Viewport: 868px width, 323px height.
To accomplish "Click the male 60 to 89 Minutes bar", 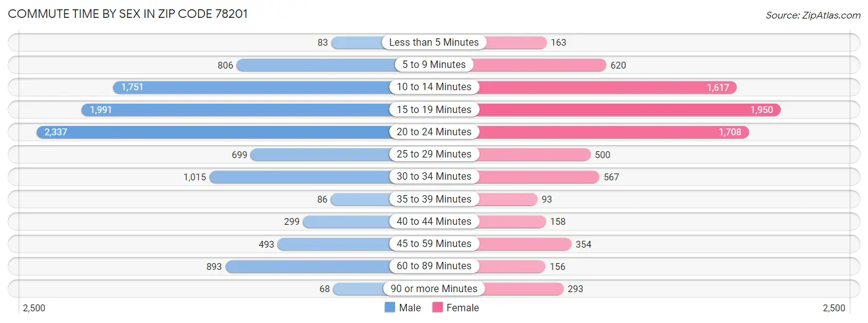I will click(307, 266).
